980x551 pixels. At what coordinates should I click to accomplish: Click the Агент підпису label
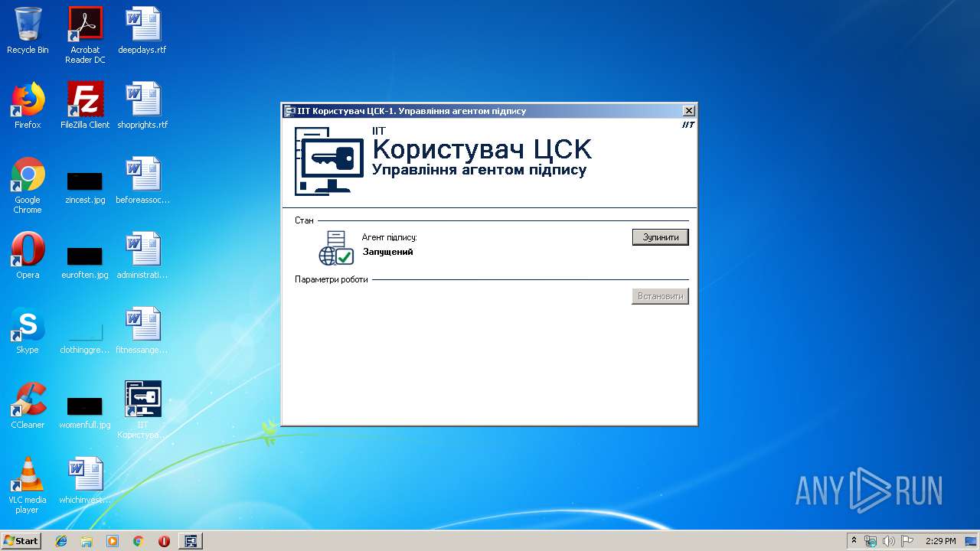(x=389, y=238)
